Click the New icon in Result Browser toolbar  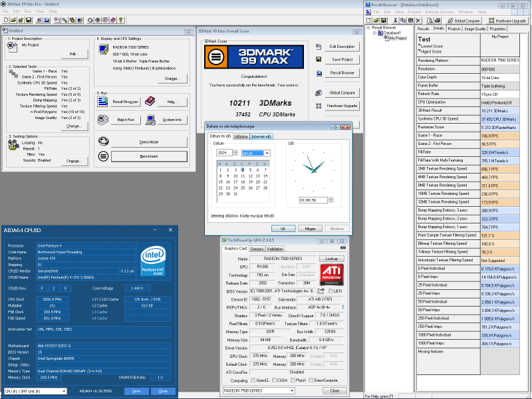369,21
